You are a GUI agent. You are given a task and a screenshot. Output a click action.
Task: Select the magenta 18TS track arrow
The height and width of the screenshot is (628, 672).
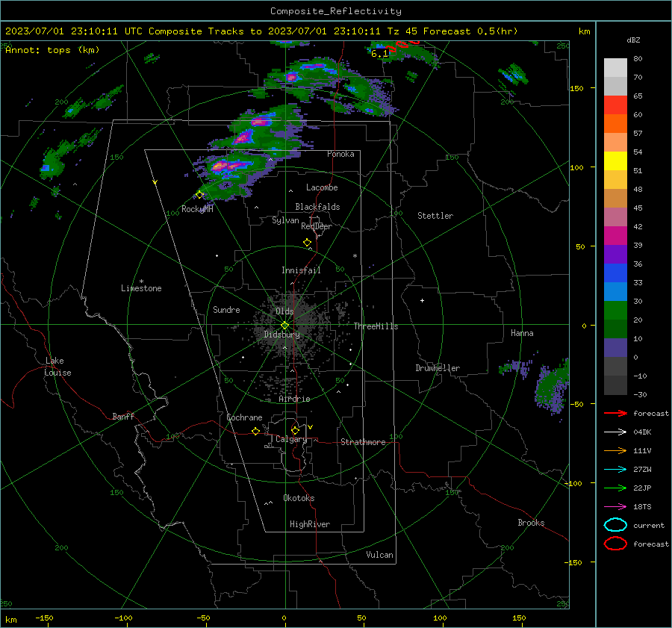(x=615, y=507)
